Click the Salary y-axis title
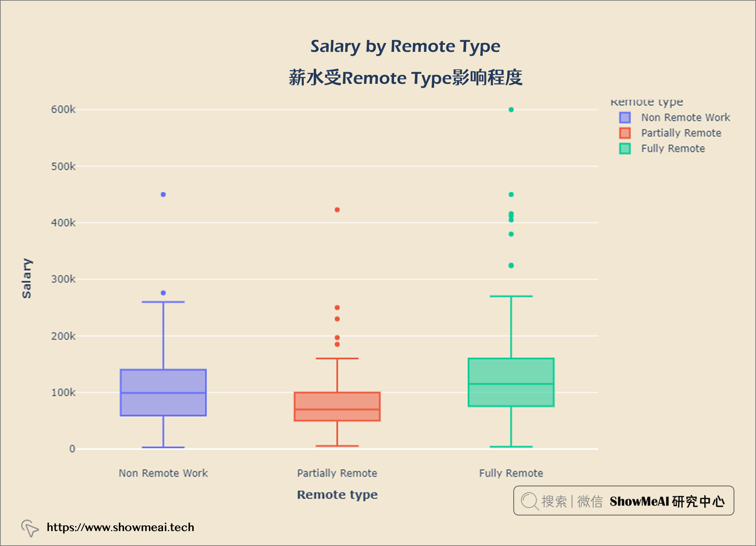This screenshot has height=546, width=756. 27,279
